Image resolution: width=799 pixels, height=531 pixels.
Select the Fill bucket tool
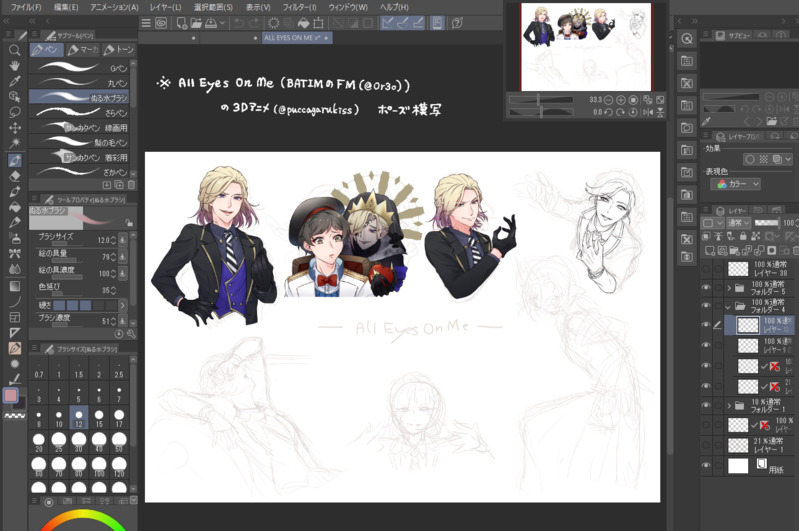click(x=14, y=207)
